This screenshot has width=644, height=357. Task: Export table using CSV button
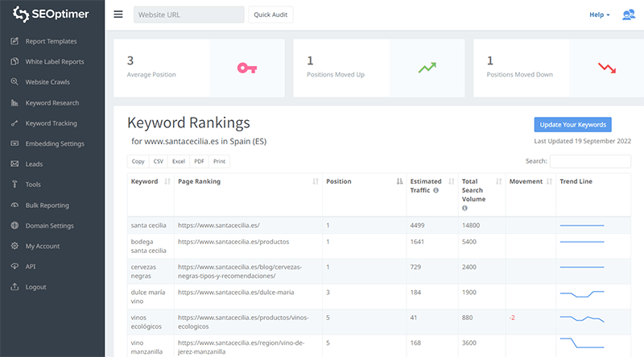(x=159, y=161)
